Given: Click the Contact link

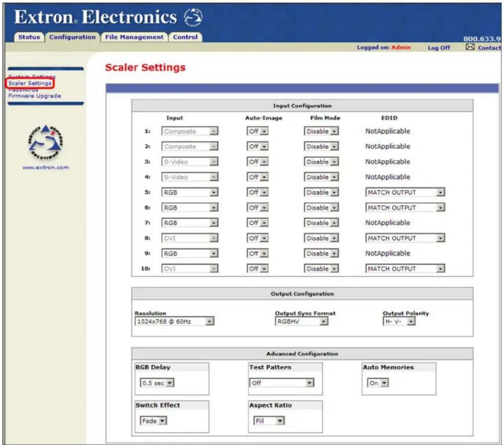Looking at the screenshot, I should click(x=490, y=48).
